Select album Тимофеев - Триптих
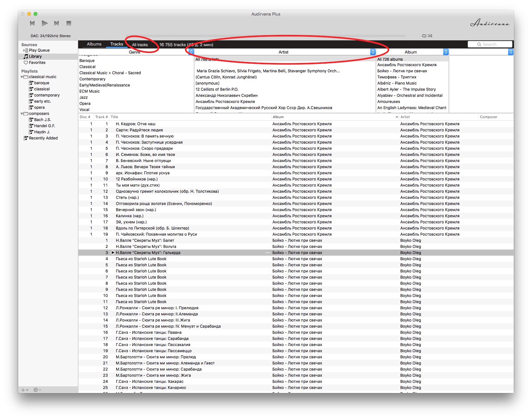The image size is (532, 419). point(397,77)
